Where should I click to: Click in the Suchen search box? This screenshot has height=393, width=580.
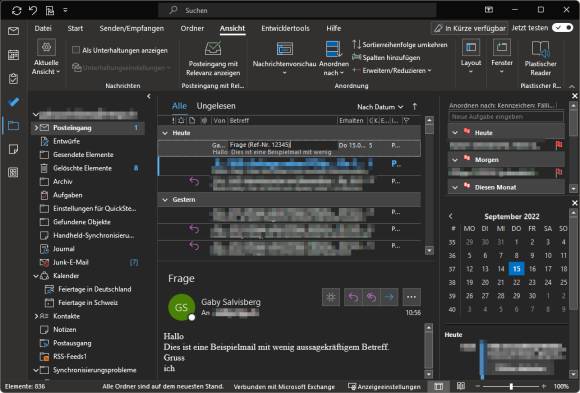point(298,10)
